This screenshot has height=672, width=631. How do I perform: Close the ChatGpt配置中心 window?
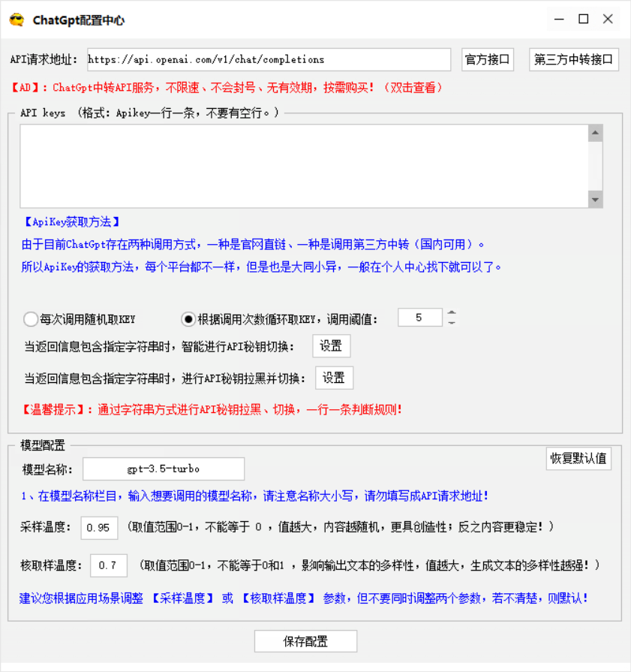(x=608, y=20)
